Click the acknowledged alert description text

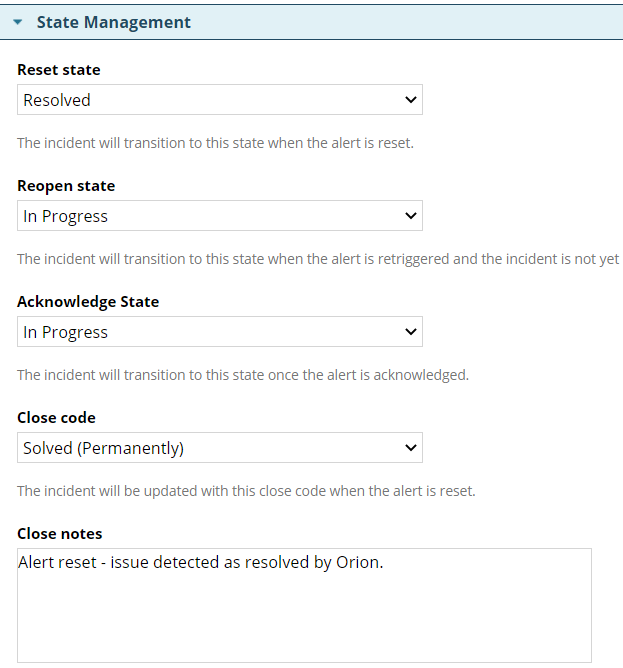click(x=243, y=375)
